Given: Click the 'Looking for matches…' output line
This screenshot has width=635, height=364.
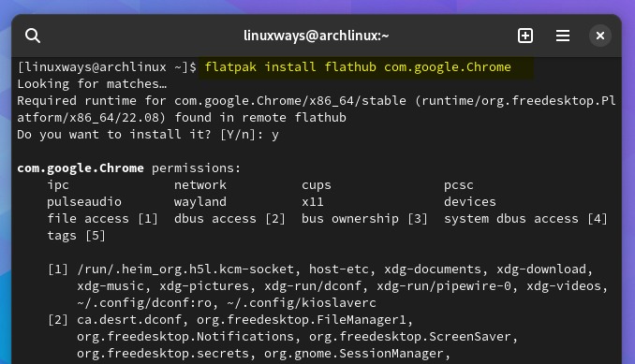Looking at the screenshot, I should tap(92, 84).
